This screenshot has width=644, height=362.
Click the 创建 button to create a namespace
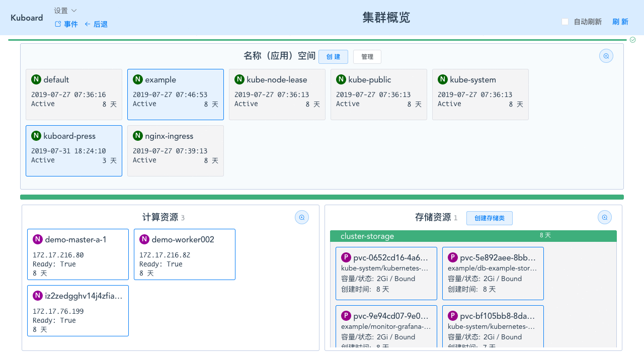333,56
